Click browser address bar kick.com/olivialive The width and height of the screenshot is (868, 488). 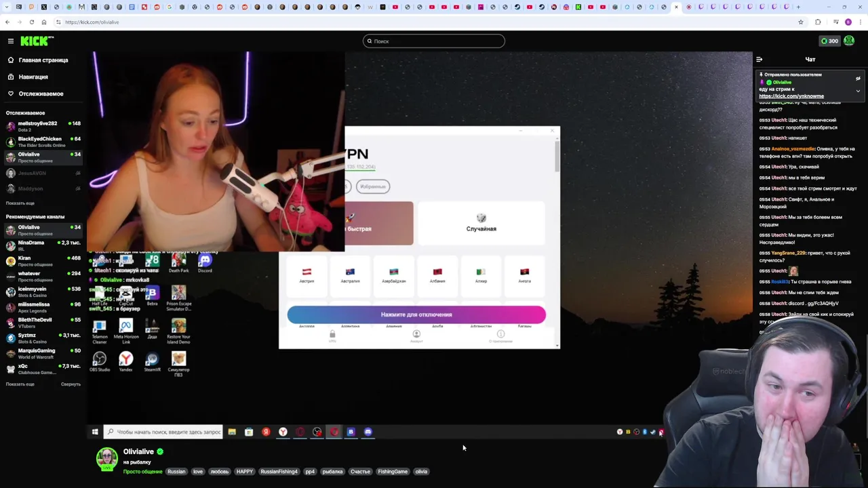[x=92, y=22]
